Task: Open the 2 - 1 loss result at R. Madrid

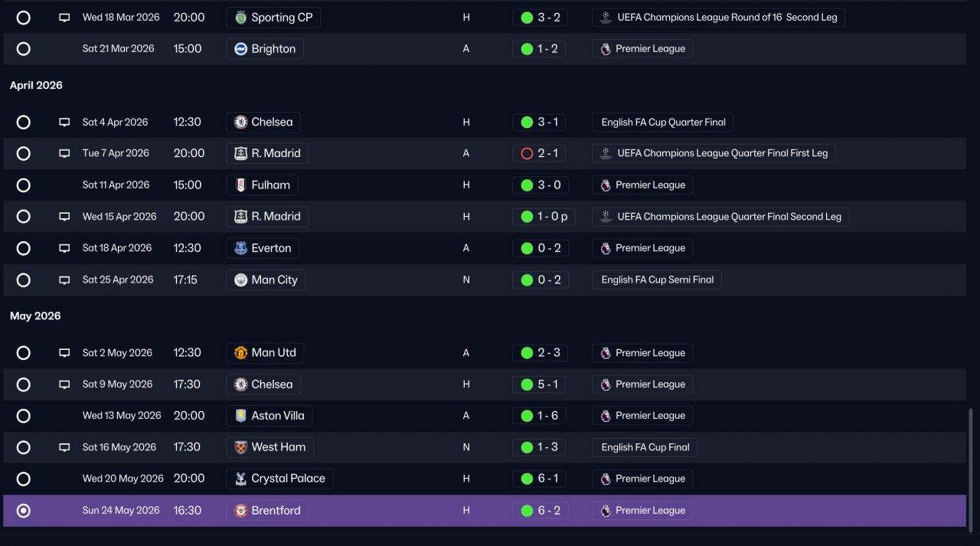Action: click(x=541, y=153)
